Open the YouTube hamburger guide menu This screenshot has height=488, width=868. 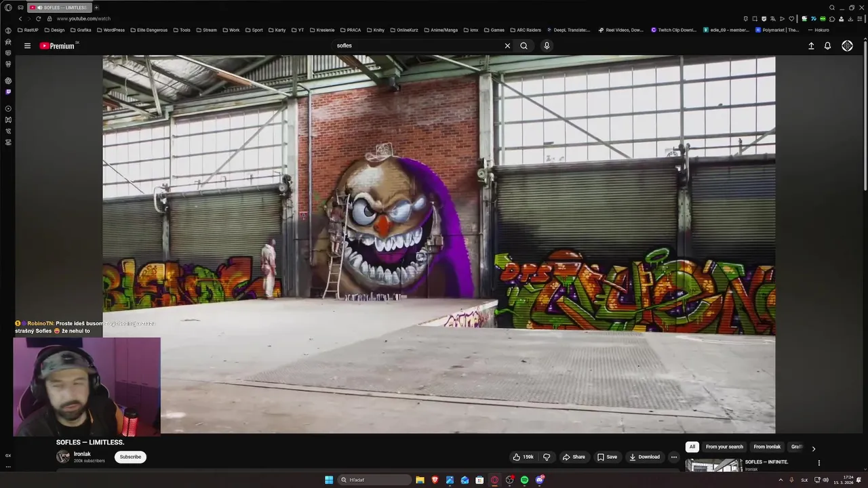click(x=27, y=45)
